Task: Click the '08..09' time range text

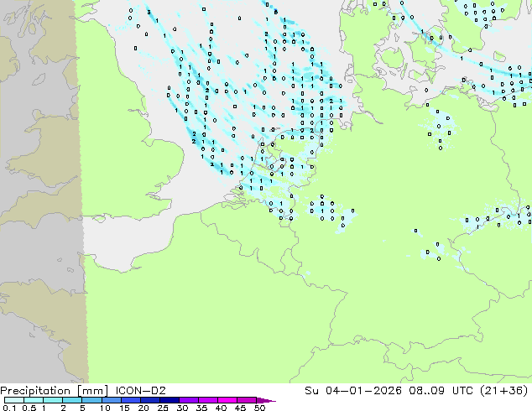Action: [426, 391]
